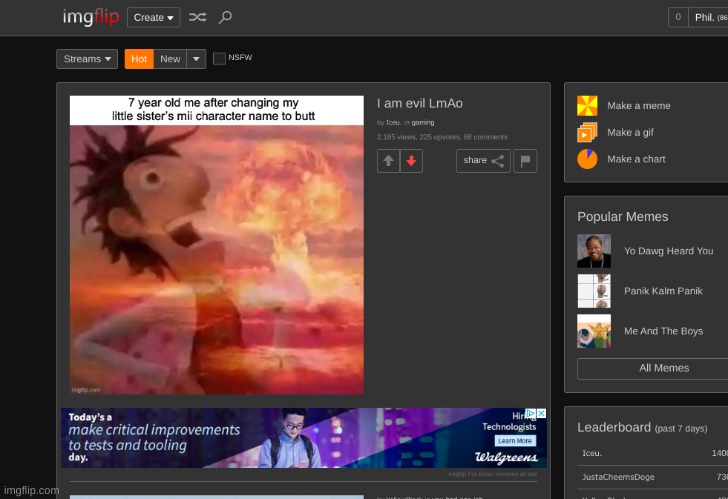Open the imgflip home logo

[x=91, y=18]
